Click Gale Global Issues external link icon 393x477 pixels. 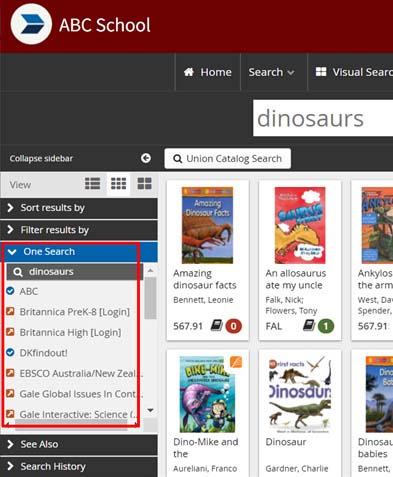tap(10, 393)
